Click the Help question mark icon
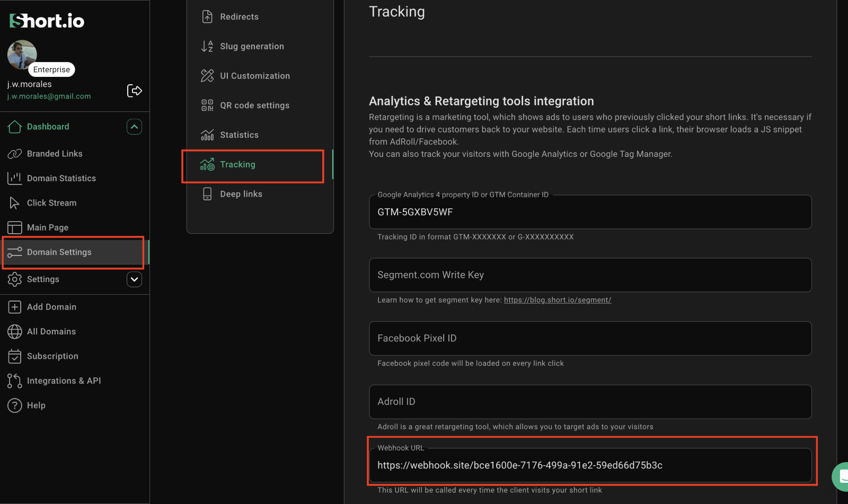 coord(15,405)
